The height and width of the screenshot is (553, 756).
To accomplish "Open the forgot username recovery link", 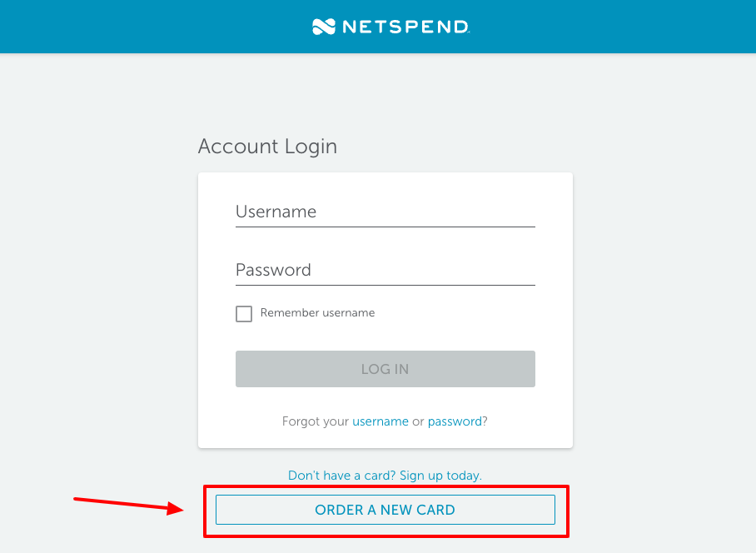I will tap(380, 421).
